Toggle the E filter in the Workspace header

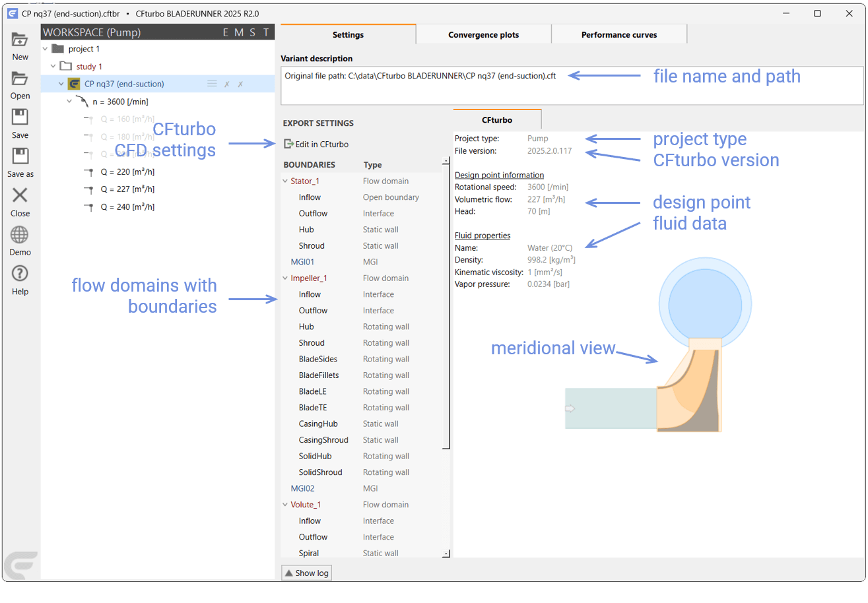tap(226, 32)
